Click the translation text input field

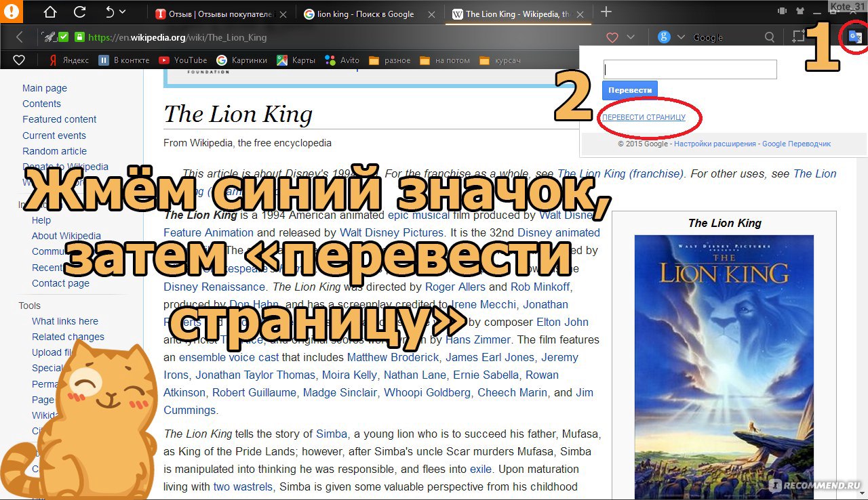690,69
